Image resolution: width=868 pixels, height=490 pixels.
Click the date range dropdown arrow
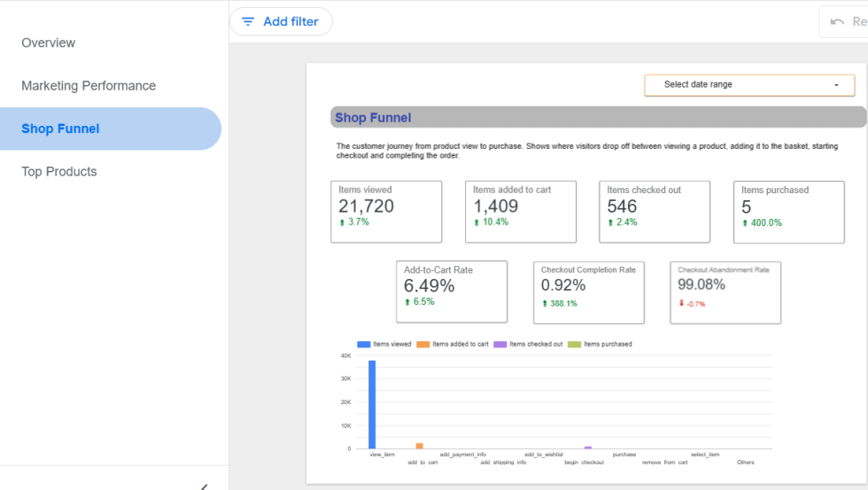pos(836,85)
